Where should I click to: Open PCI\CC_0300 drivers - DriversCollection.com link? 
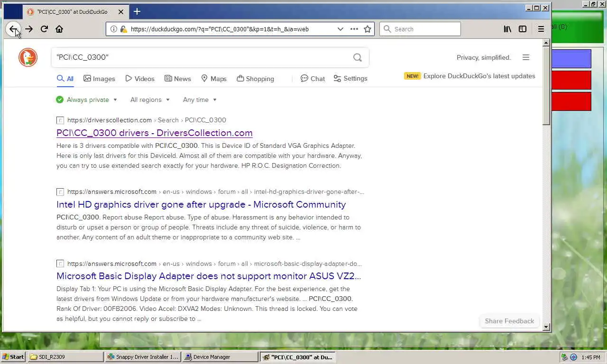pos(155,133)
